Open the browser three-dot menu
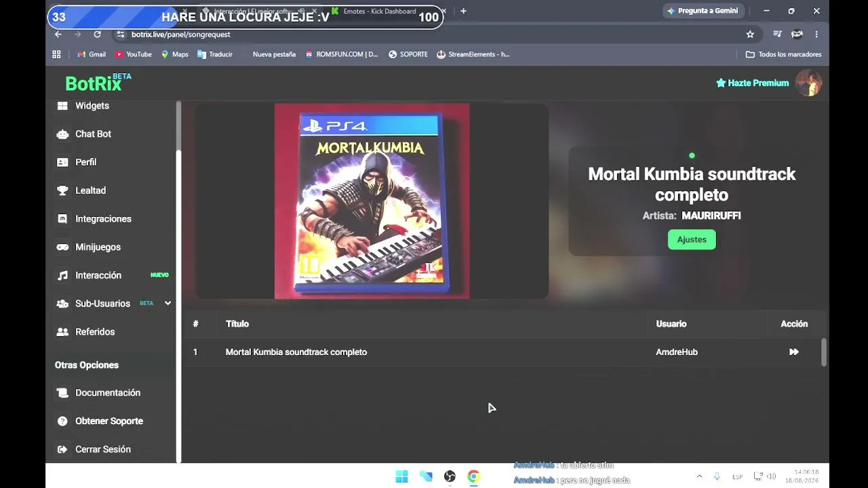This screenshot has height=488, width=868. [x=816, y=35]
